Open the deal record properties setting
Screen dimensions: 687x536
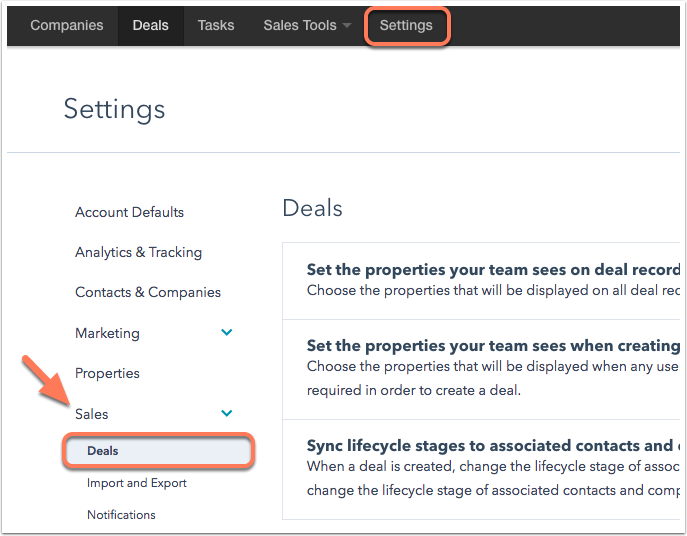[x=481, y=280]
